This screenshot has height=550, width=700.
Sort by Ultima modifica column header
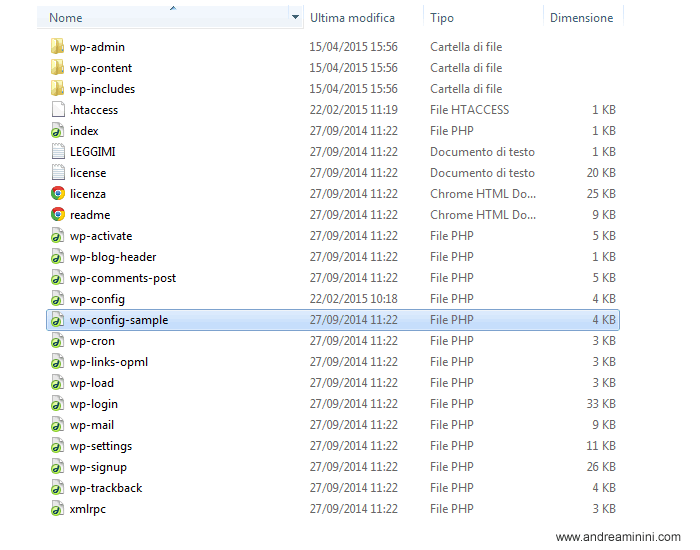[x=352, y=18]
